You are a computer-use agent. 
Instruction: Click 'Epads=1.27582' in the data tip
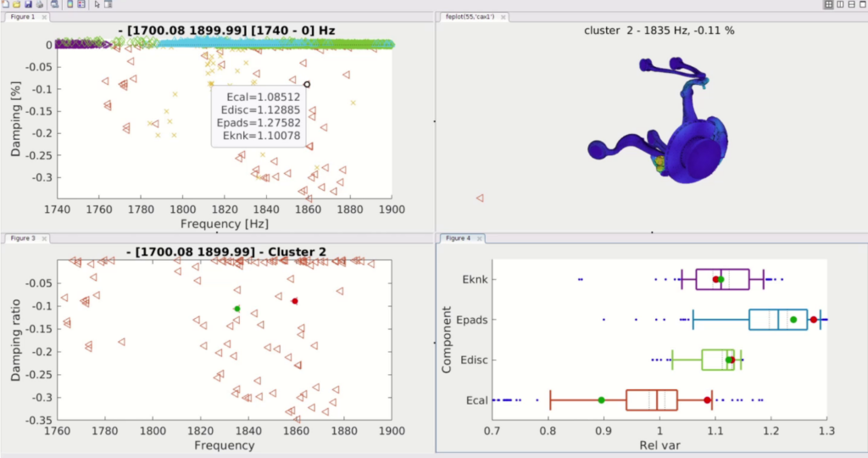click(259, 123)
